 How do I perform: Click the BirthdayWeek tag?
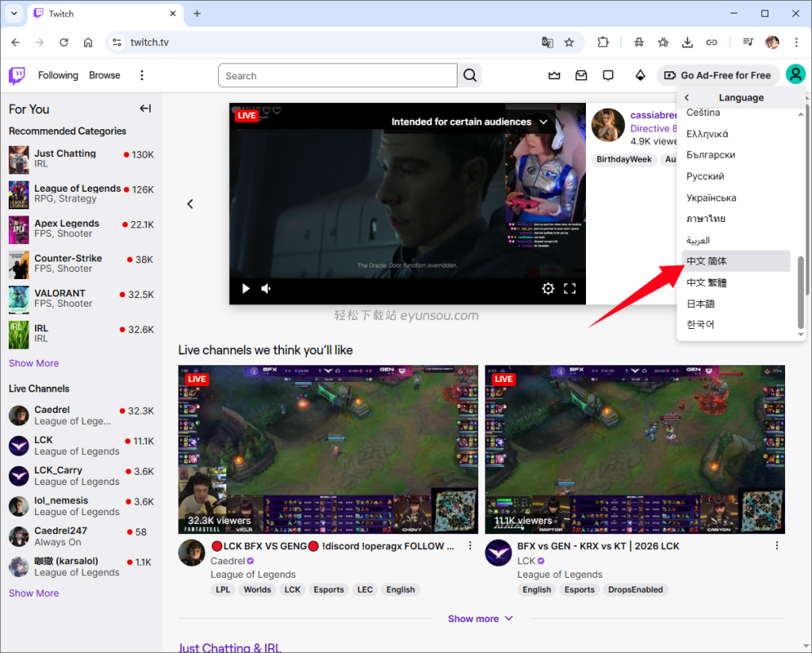[x=623, y=159]
